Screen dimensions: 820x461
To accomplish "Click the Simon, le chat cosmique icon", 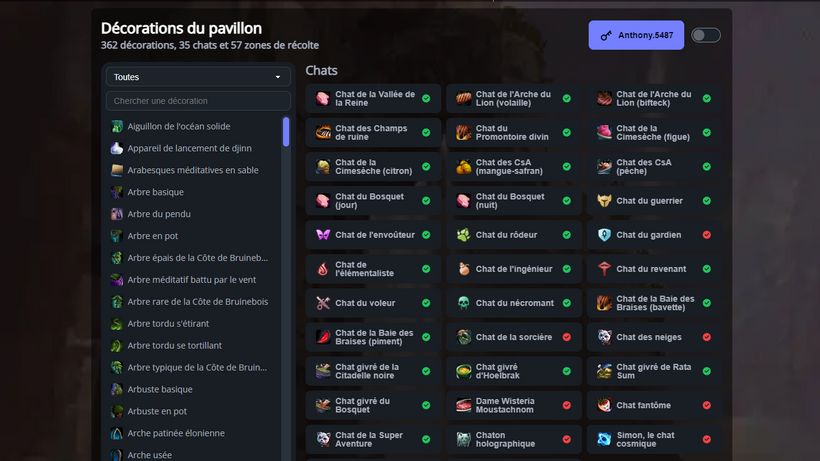I will [x=604, y=439].
